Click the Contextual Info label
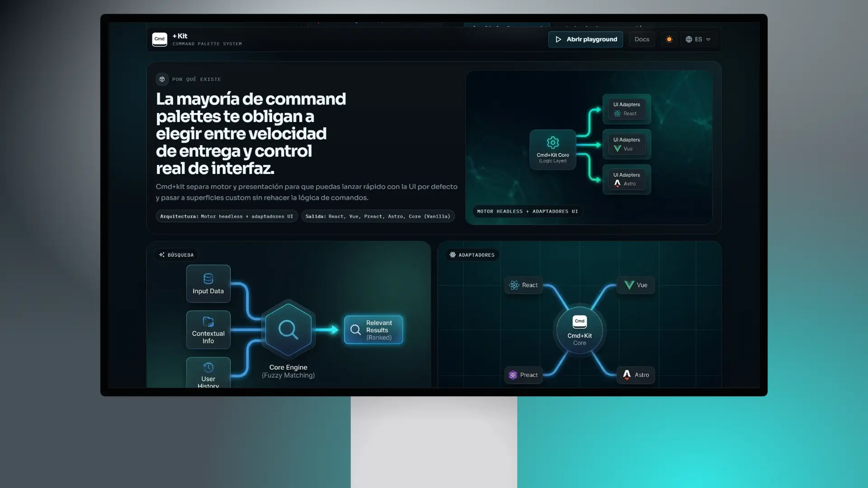868x488 pixels. click(x=208, y=337)
